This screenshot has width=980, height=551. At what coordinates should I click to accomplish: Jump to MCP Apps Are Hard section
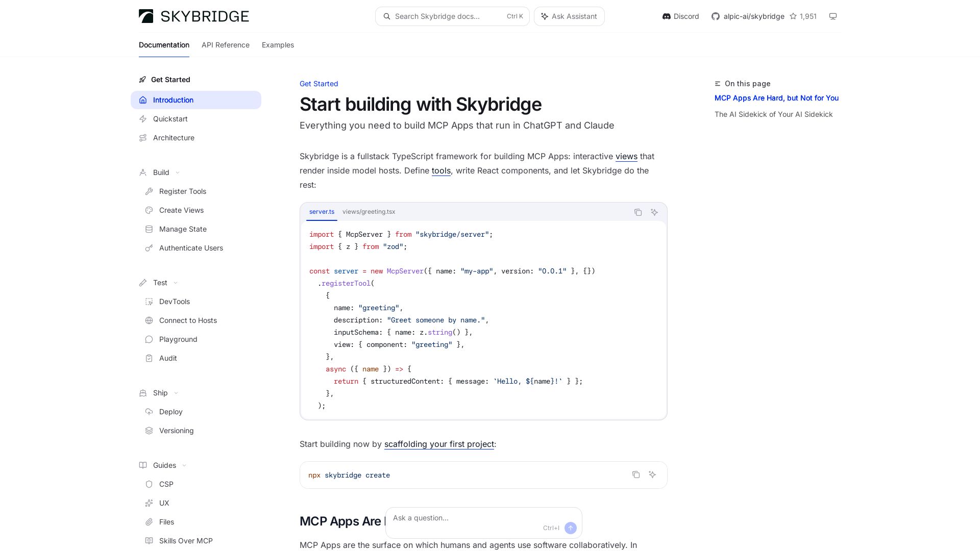coord(776,98)
